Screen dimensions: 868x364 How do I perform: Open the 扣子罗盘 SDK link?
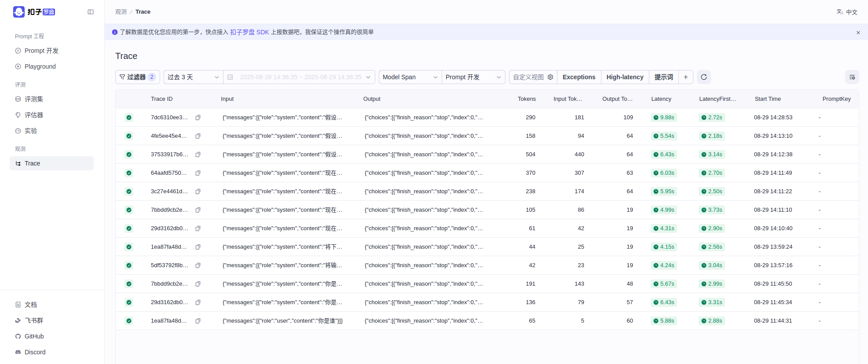coord(249,32)
